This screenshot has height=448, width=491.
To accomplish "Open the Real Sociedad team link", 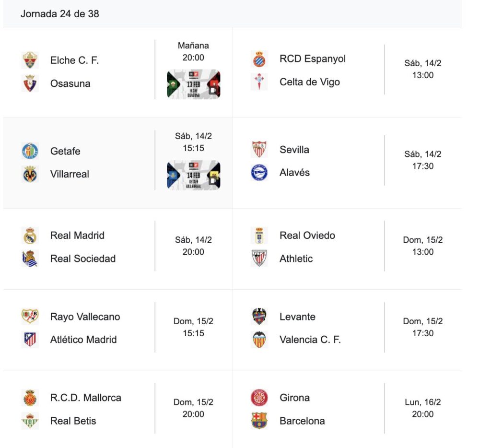I will [83, 259].
